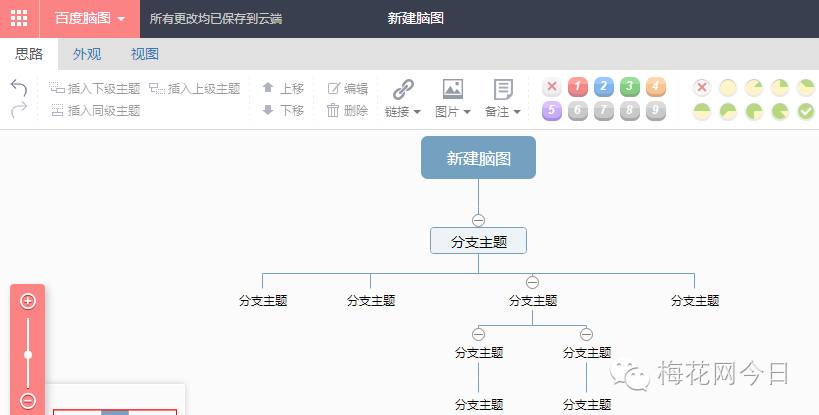Expand the 备注 dropdown arrow
Screen dimensions: 819x415
(517, 112)
